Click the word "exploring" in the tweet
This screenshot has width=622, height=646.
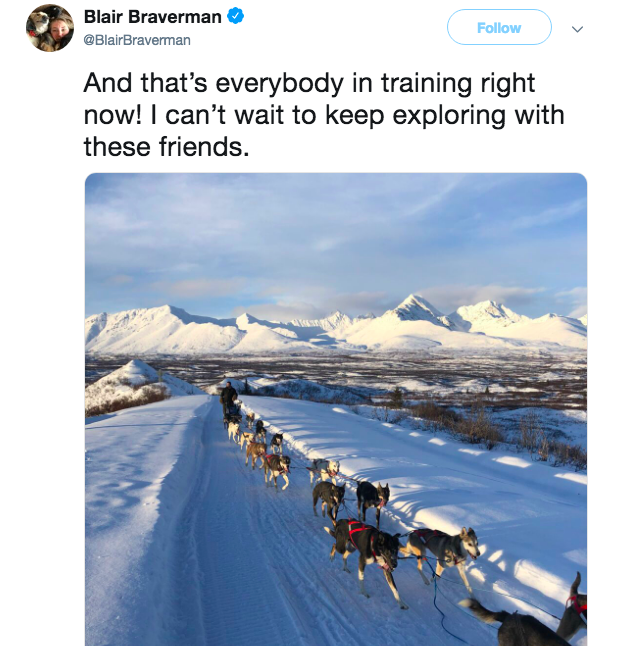tap(449, 115)
